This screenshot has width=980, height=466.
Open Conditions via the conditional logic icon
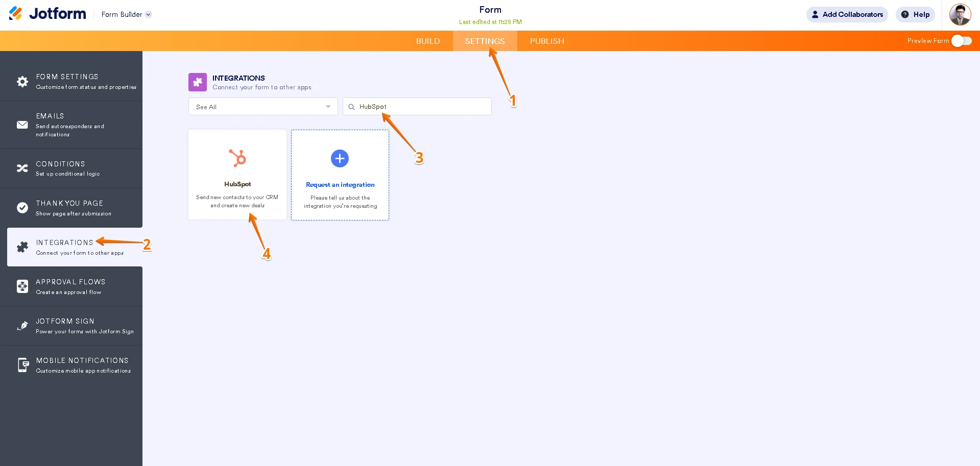[x=22, y=168]
